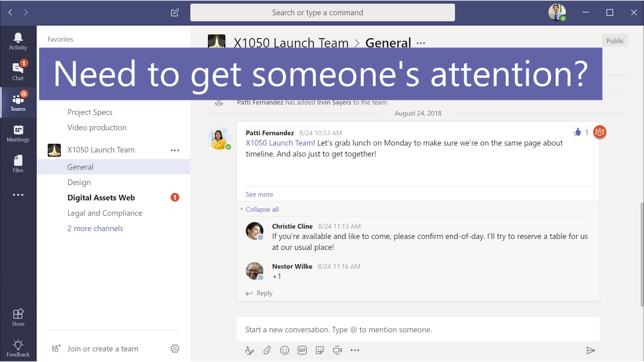Image resolution: width=644 pixels, height=362 pixels.
Task: Select the Meetings icon in sidebar
Action: click(18, 133)
